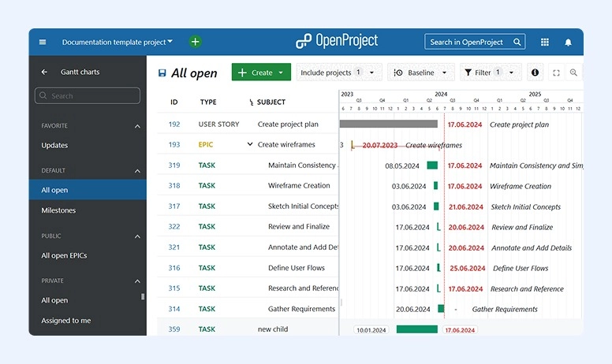This screenshot has width=612, height=364.
Task: Open work package ID 316
Action: [x=174, y=268]
